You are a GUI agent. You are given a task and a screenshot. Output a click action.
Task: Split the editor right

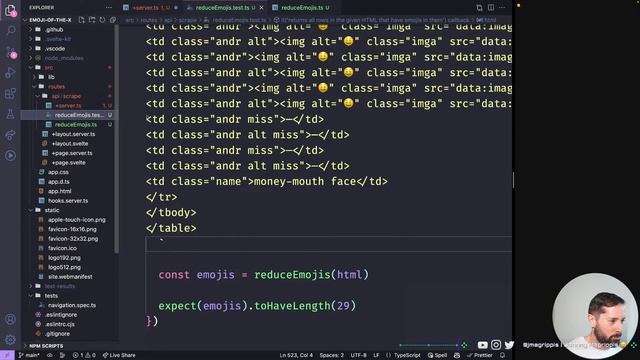pos(491,7)
